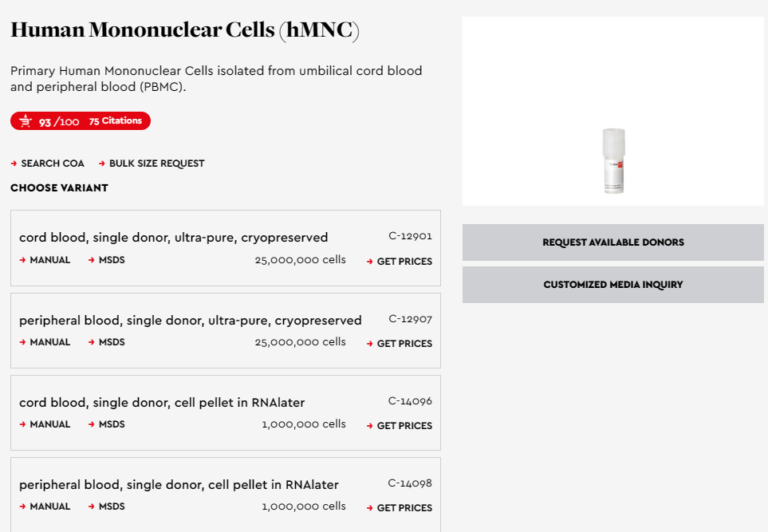The height and width of the screenshot is (532, 768).
Task: Select the cord blood ultra-pure cryopreserved variant card
Action: point(226,248)
